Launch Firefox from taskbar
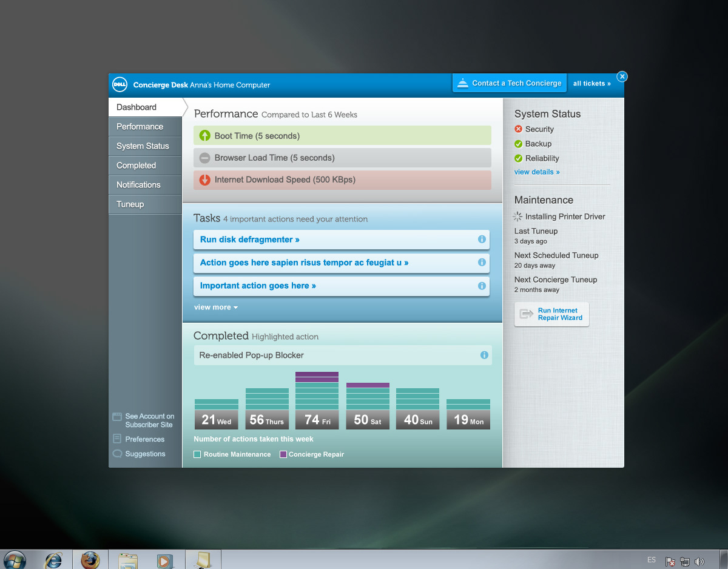 (x=90, y=560)
